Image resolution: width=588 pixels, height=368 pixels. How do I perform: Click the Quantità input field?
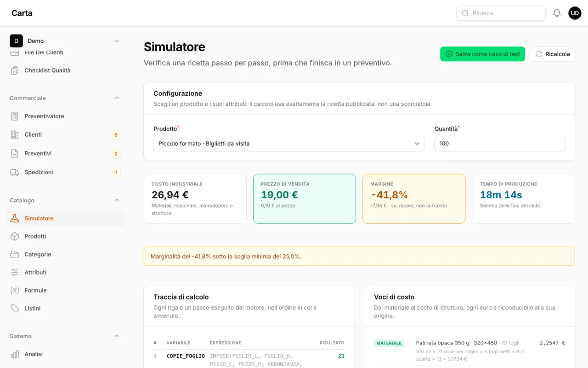click(500, 144)
